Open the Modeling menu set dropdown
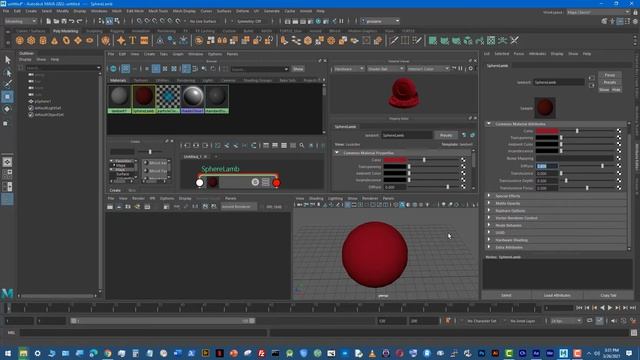This screenshot has height=360, width=640. pyautogui.click(x=20, y=21)
